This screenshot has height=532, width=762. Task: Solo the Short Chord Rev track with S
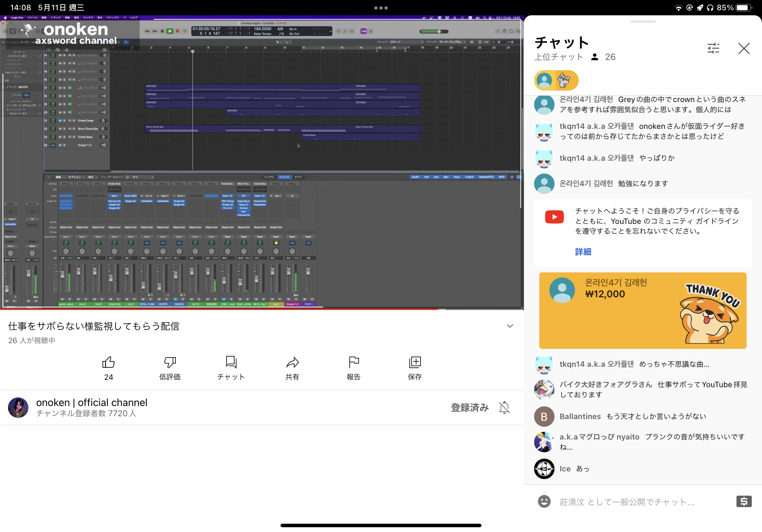coord(64,129)
